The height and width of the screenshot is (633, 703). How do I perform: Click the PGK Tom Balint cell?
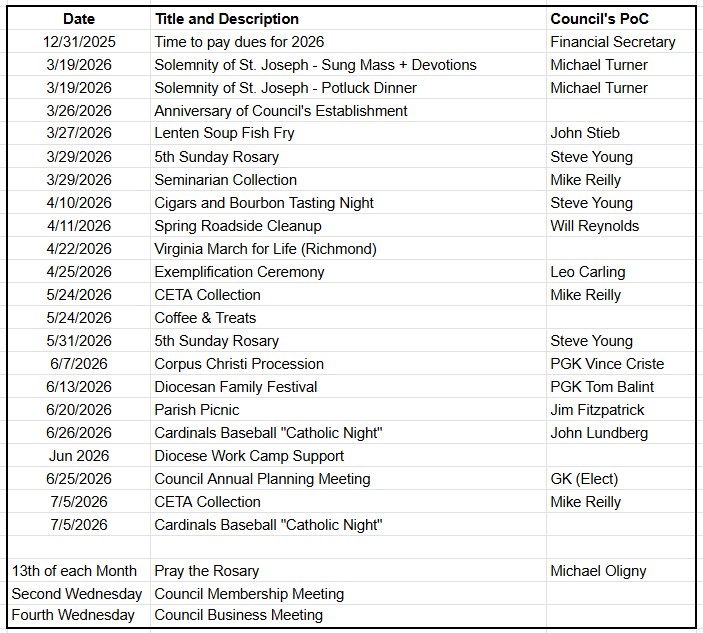point(602,387)
